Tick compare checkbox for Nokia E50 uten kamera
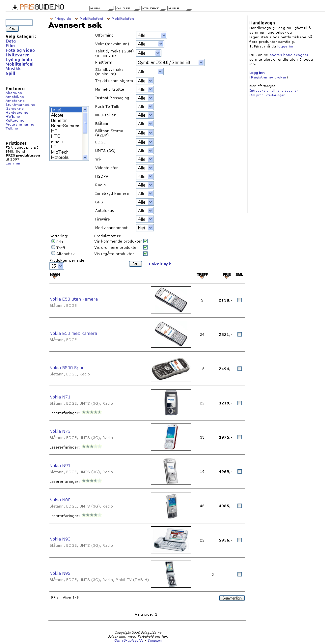The width and height of the screenshot is (331, 644). click(240, 300)
